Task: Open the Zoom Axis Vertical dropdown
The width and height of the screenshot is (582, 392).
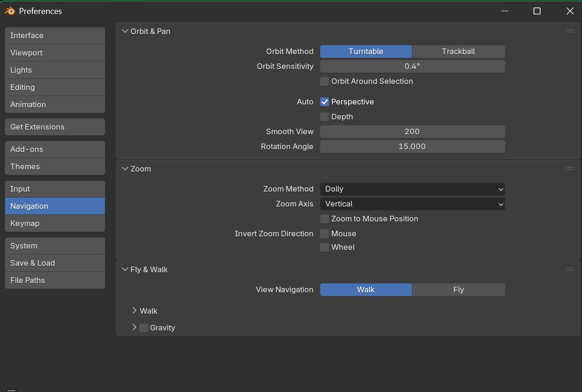Action: click(x=412, y=204)
